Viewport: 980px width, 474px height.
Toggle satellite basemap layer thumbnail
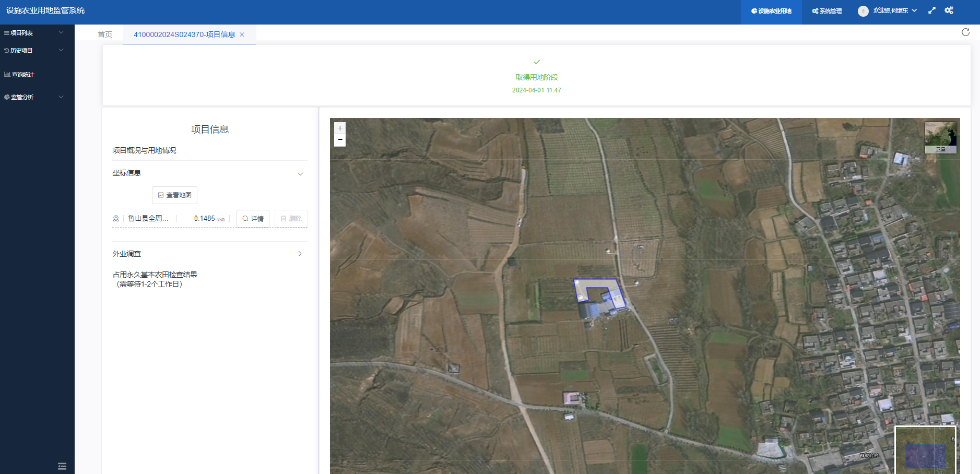(940, 137)
